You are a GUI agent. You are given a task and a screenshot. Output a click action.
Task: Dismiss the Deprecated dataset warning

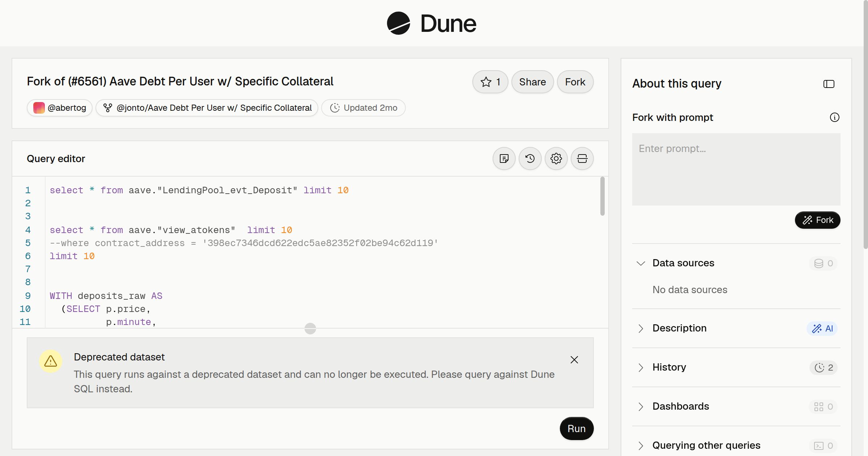[x=574, y=360]
